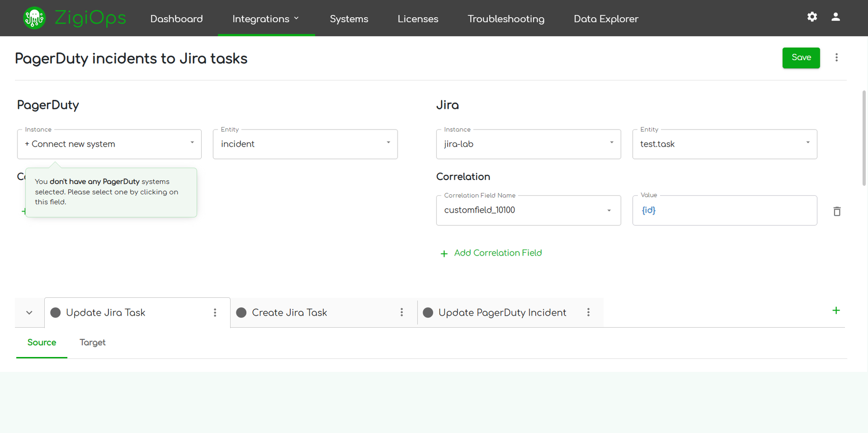Screen dimensions: 868x433
Task: Open Update Jira Task options menu
Action: (215, 313)
